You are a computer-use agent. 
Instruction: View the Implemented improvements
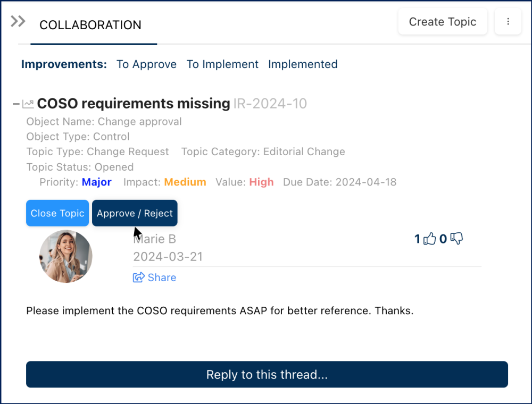303,64
